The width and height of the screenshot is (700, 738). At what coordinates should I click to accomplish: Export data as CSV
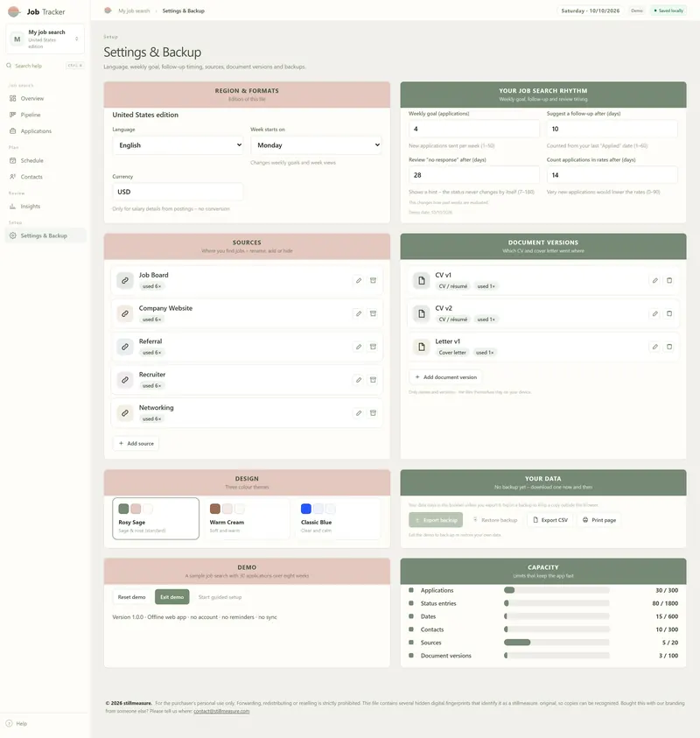tap(549, 520)
